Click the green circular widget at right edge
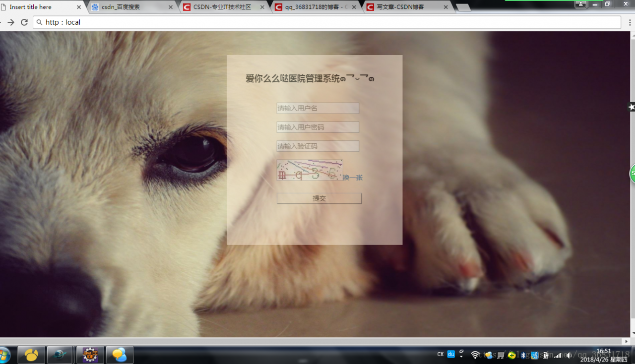Viewport: 635px width, 364px height. point(633,174)
